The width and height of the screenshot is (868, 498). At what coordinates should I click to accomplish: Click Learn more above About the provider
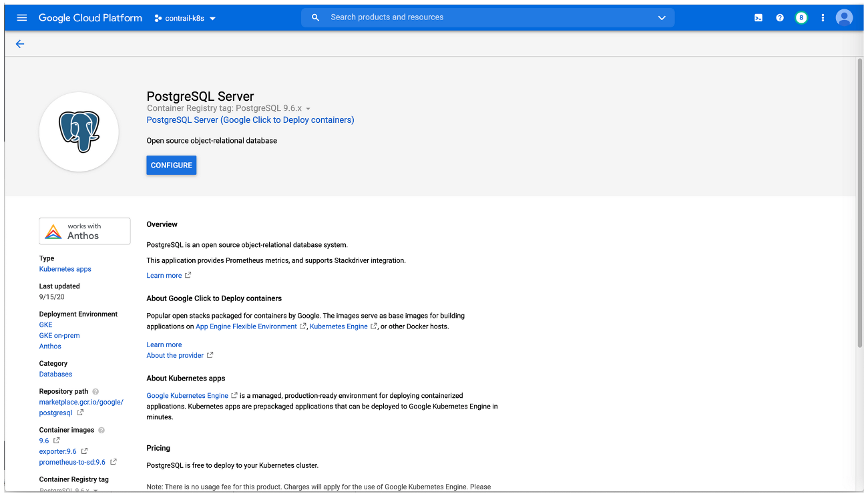coord(164,345)
